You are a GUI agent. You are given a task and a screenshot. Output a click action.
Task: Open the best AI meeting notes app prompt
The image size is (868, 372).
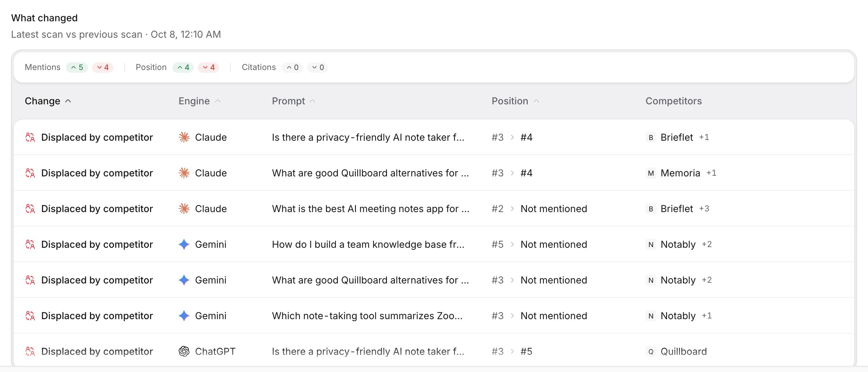[370, 209]
